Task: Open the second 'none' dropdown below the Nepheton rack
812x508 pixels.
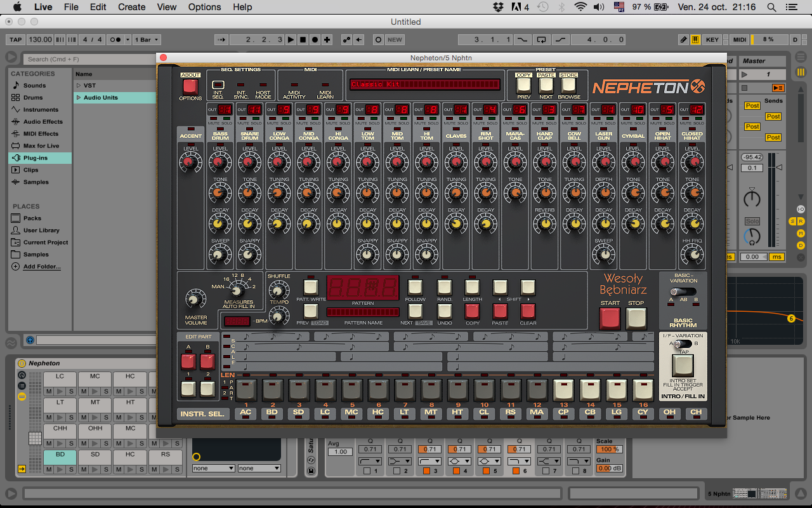Action: click(x=259, y=468)
